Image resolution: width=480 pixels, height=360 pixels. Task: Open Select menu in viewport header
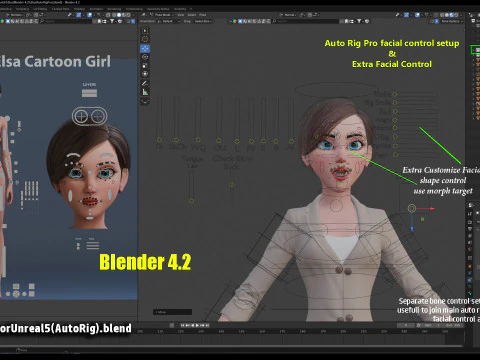[x=192, y=15]
